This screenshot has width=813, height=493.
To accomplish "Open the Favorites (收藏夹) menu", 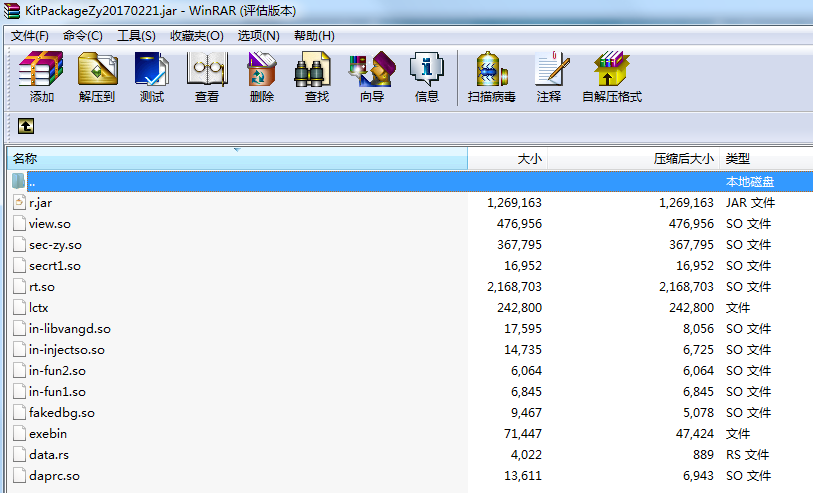I will (197, 36).
